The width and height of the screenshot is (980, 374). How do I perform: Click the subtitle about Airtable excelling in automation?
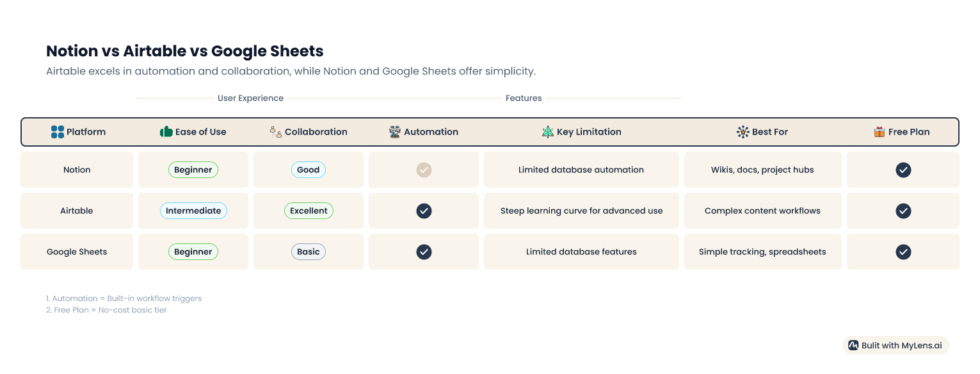291,71
